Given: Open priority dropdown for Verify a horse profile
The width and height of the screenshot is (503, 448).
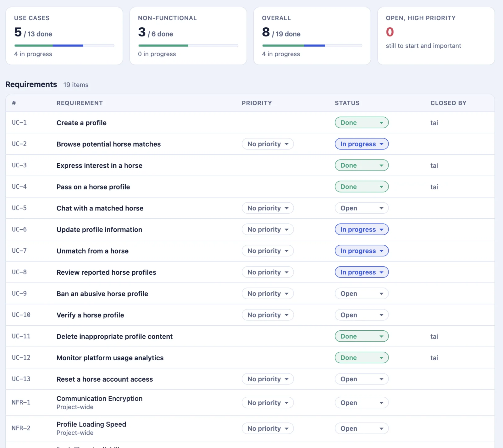Looking at the screenshot, I should click(x=268, y=315).
